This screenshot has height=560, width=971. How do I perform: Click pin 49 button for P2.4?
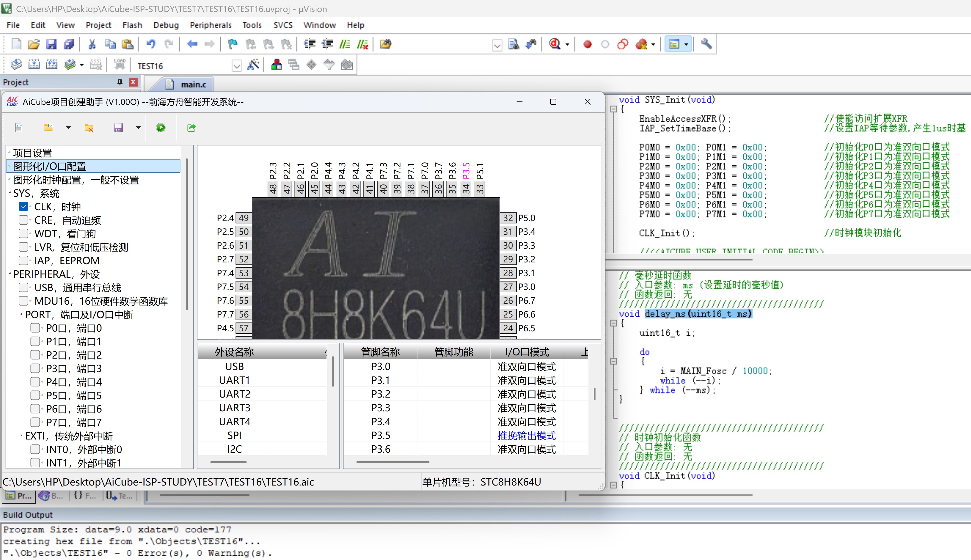click(x=243, y=218)
